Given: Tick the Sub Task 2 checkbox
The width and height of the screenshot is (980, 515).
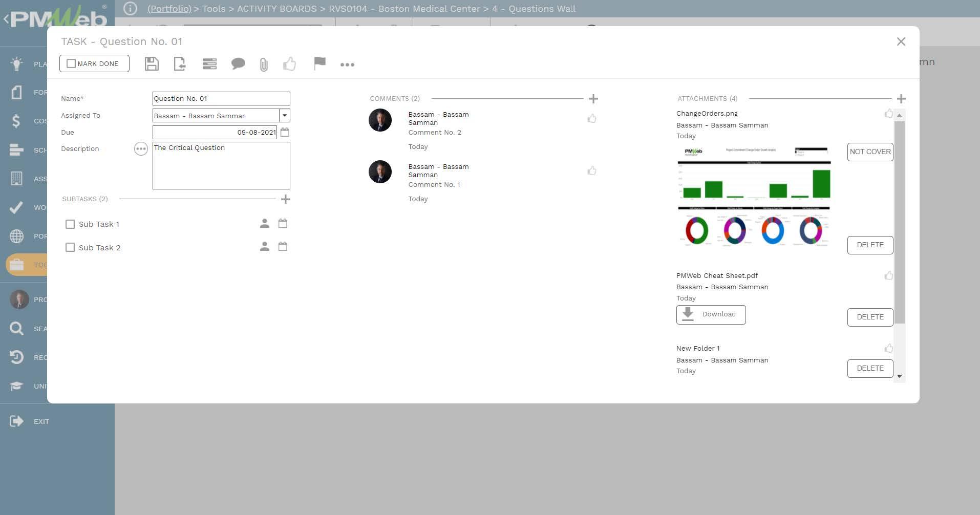Looking at the screenshot, I should pos(70,248).
